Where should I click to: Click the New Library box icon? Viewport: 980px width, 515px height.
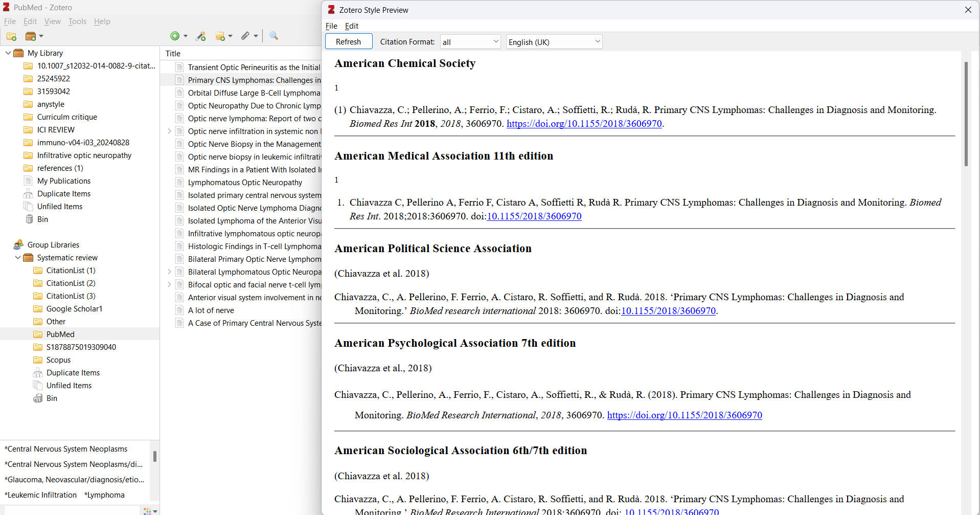[x=31, y=36]
